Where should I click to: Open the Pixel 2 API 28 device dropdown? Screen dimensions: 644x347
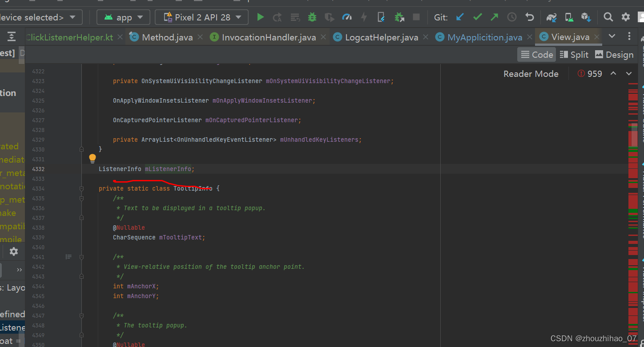(201, 17)
